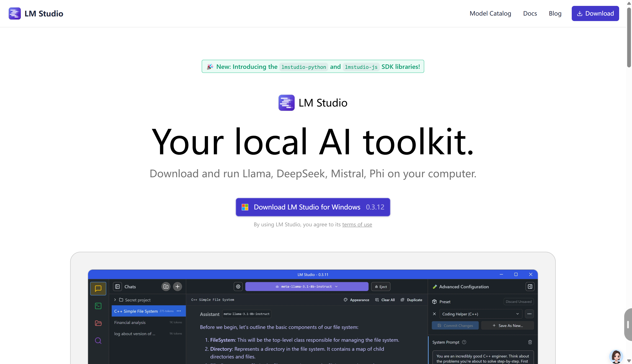Screen dimensions: 632x364
Task: Click the gear settings icon near model selector
Action: tap(238, 287)
